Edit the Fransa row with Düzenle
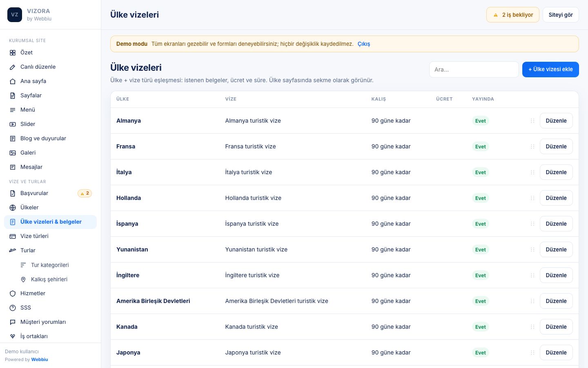Viewport: 588px width, 368px height. 556,146
